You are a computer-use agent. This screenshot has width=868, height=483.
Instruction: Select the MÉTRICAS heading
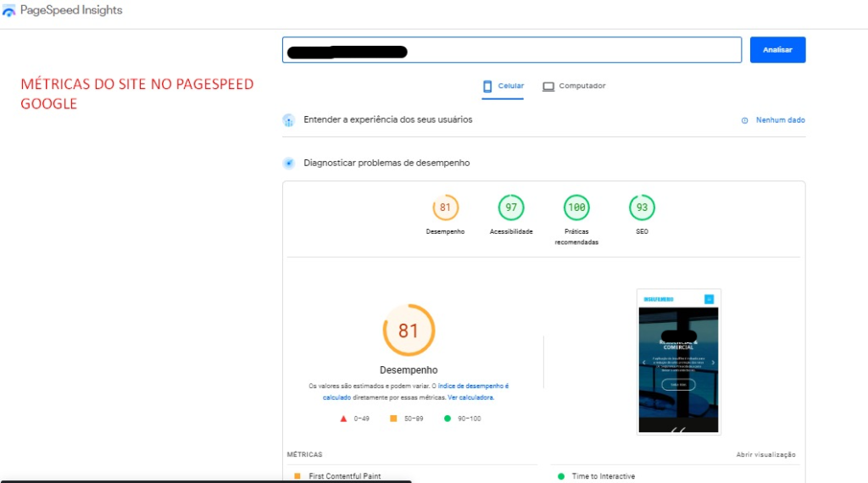tap(304, 454)
